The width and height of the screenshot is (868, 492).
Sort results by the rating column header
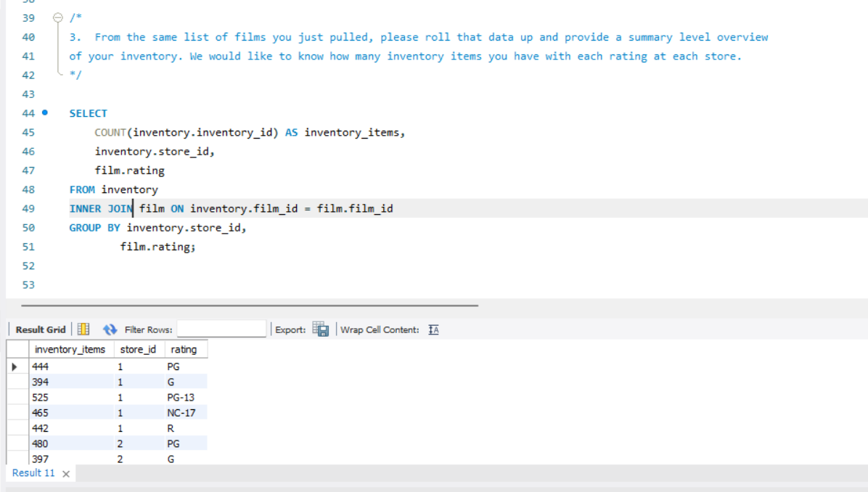pyautogui.click(x=186, y=349)
